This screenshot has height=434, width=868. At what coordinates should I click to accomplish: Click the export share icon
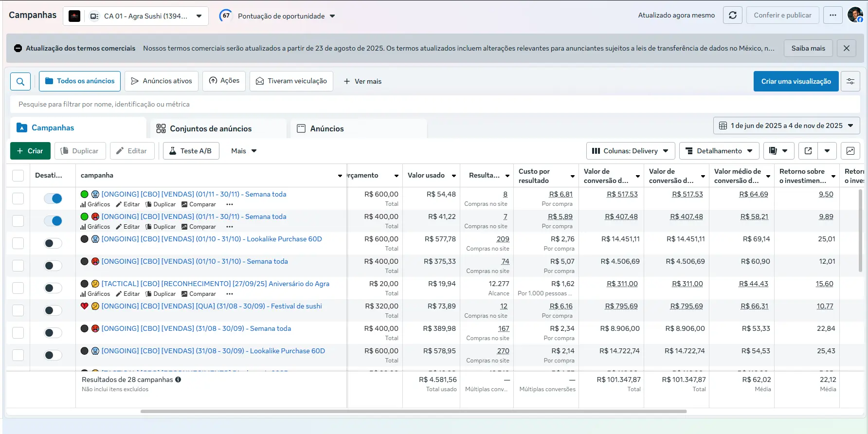pos(808,151)
